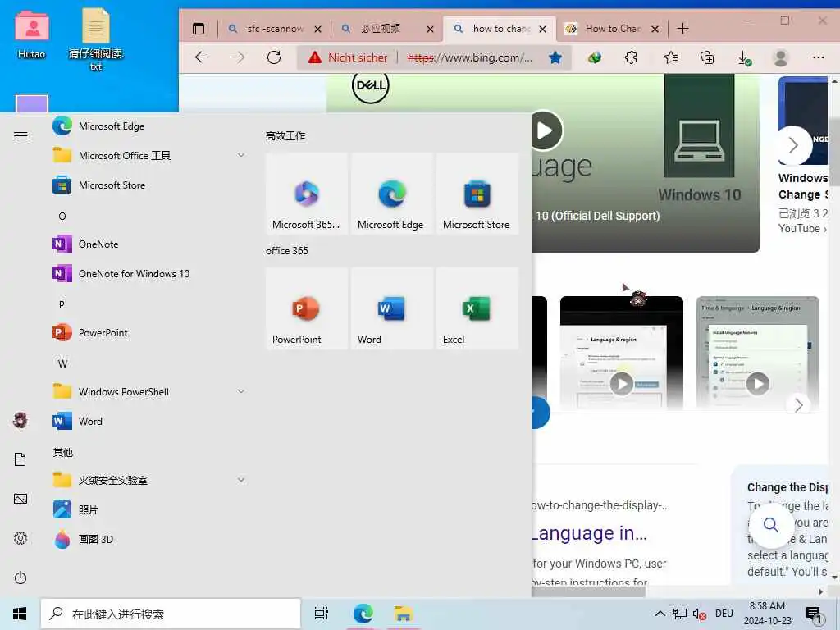This screenshot has width=840, height=630.
Task: Click the Edge address bar URL
Action: pyautogui.click(x=470, y=58)
